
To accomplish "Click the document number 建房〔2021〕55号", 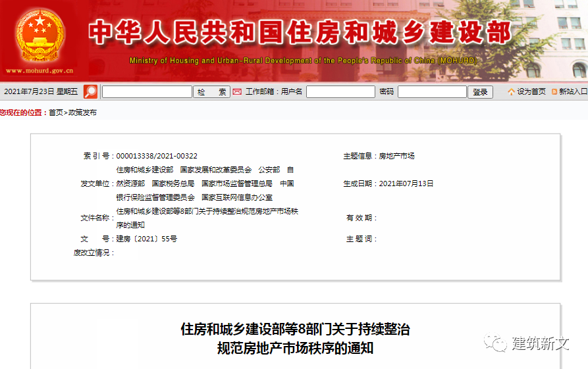I will 146,239.
